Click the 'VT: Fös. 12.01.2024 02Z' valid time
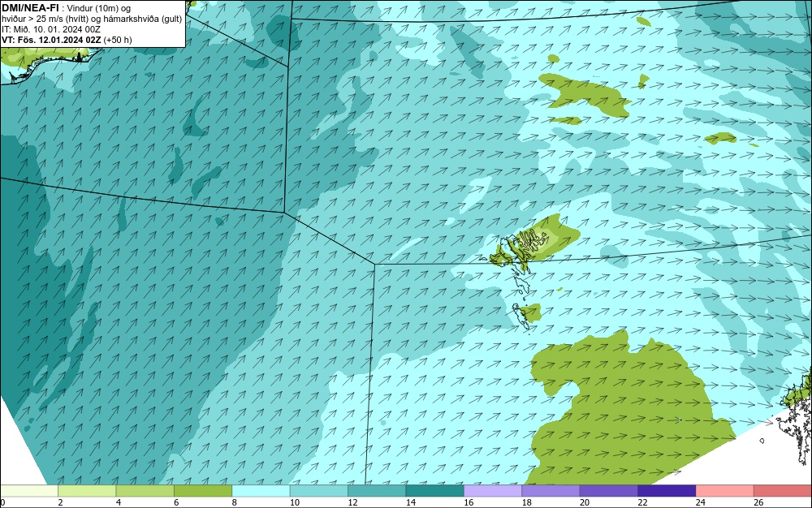The width and height of the screenshot is (812, 508). pos(51,40)
